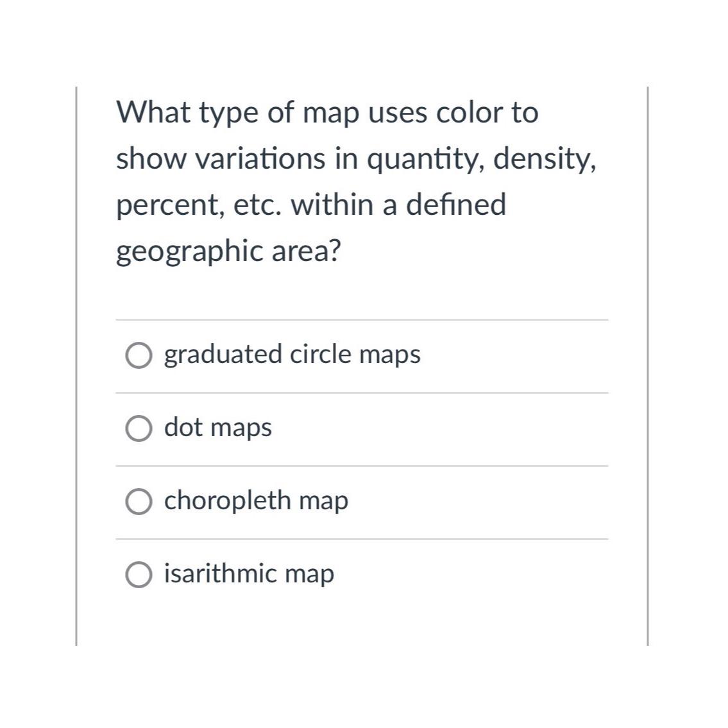Click the row containing isarithmic map option
This screenshot has height=728, width=728.
coord(362,574)
